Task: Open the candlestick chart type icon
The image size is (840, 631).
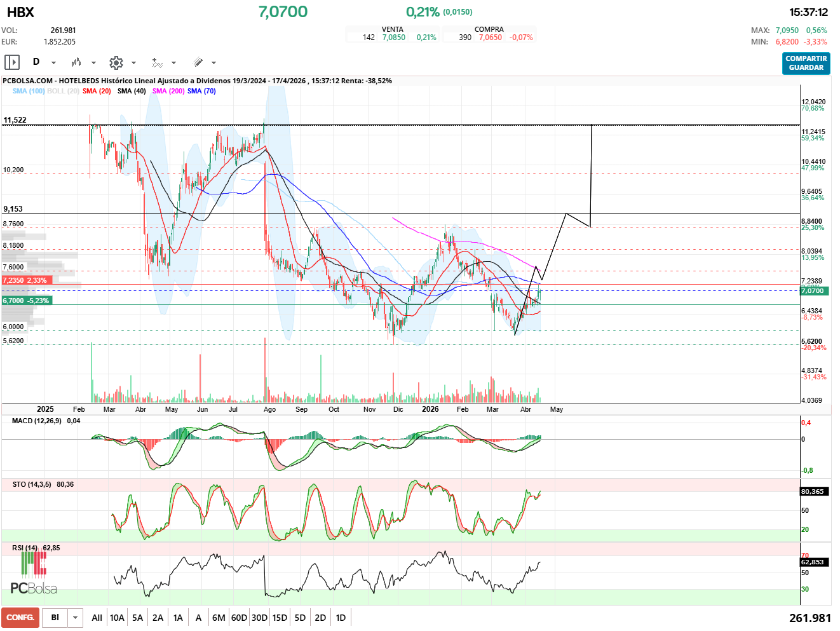Action: point(76,62)
